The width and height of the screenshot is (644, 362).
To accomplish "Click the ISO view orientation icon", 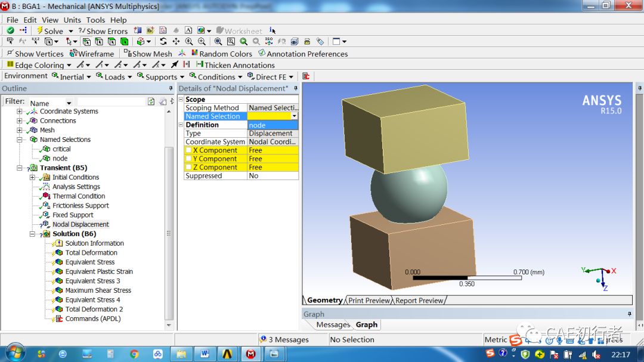I will coord(268,41).
